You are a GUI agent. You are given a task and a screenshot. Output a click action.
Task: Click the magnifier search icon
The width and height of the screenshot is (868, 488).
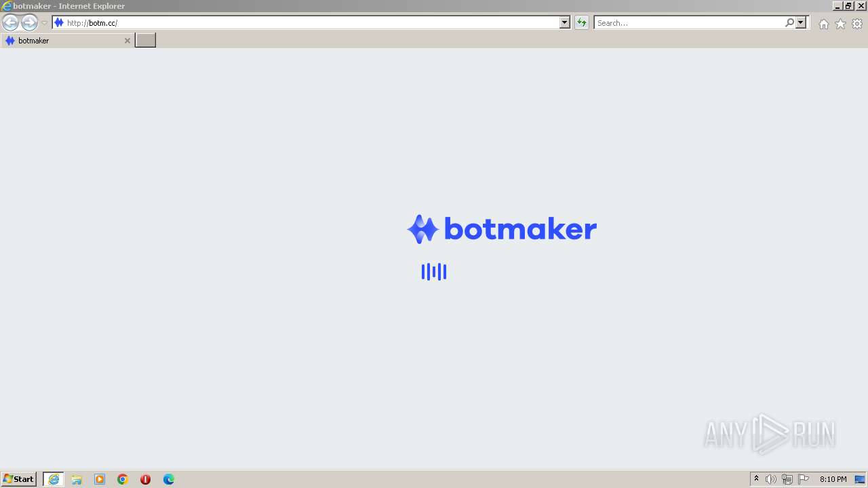(789, 22)
